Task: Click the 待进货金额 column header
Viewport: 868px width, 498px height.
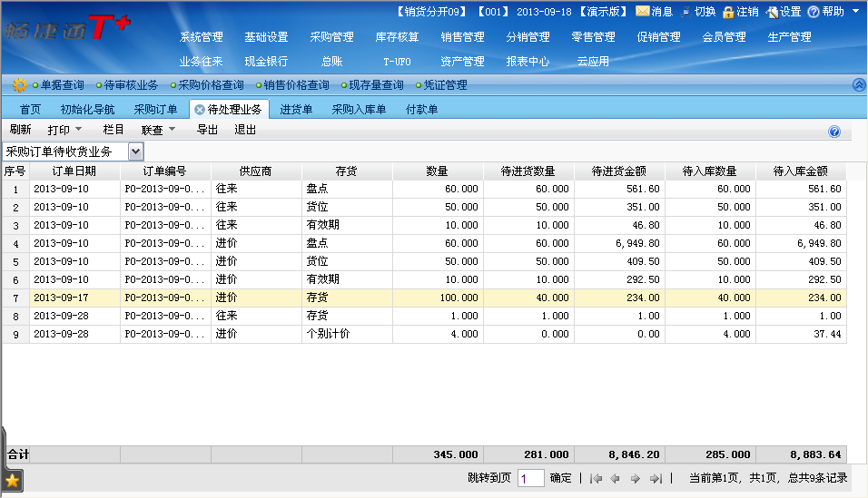Action: coord(619,171)
